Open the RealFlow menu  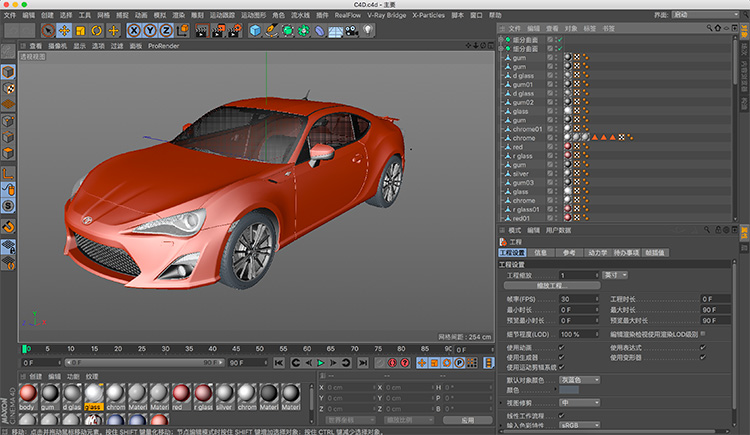[347, 15]
